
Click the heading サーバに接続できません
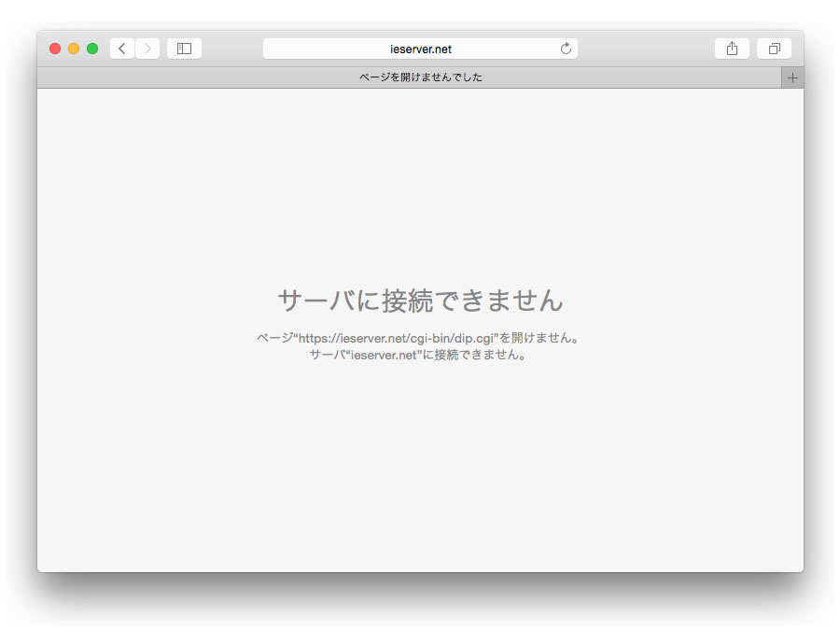tap(420, 300)
